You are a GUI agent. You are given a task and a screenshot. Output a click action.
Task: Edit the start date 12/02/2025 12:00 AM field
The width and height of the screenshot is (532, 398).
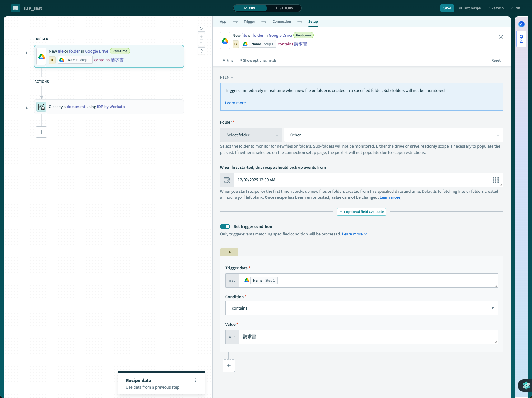(x=361, y=180)
